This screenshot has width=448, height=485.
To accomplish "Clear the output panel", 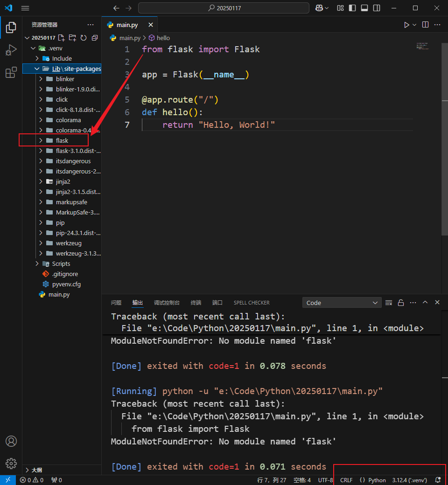I will click(x=389, y=303).
